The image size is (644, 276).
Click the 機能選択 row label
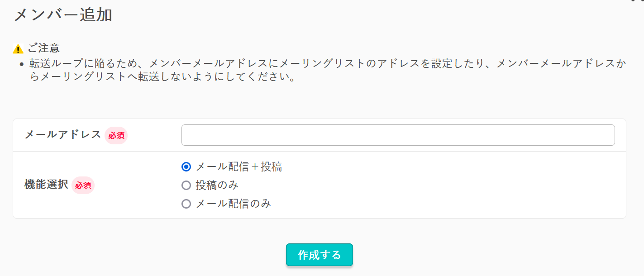tap(46, 185)
